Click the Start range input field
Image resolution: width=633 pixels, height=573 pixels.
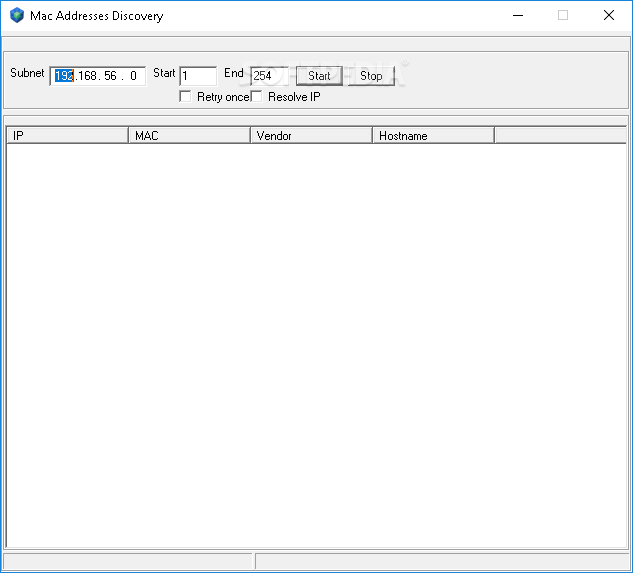pyautogui.click(x=198, y=76)
